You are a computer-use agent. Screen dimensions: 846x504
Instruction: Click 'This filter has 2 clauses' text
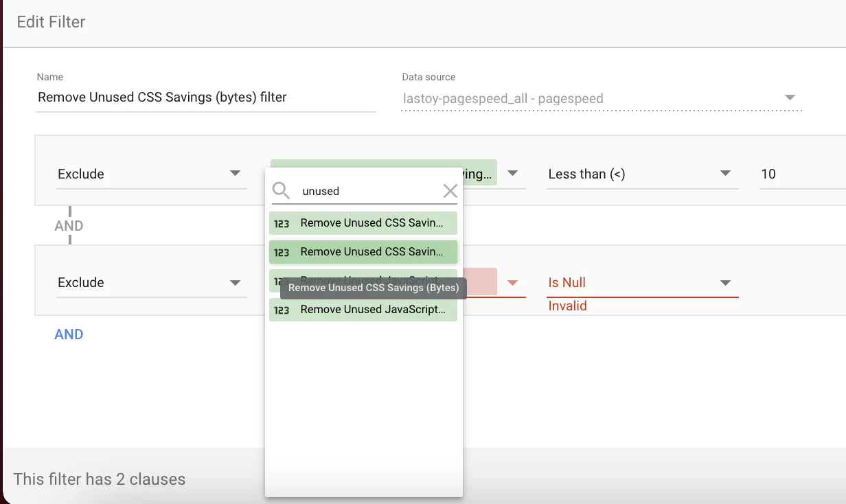(x=100, y=479)
